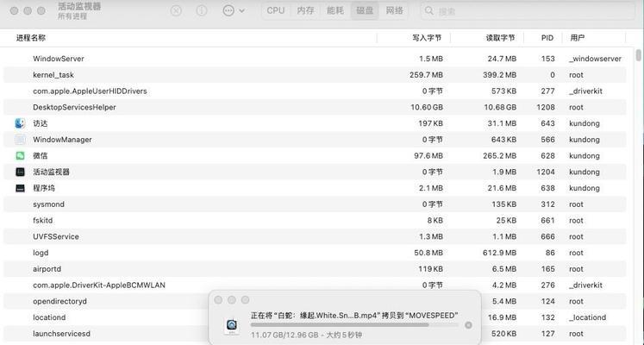This screenshot has height=345, width=644.
Task: Click the _windowserver user cell
Action: tap(595, 59)
